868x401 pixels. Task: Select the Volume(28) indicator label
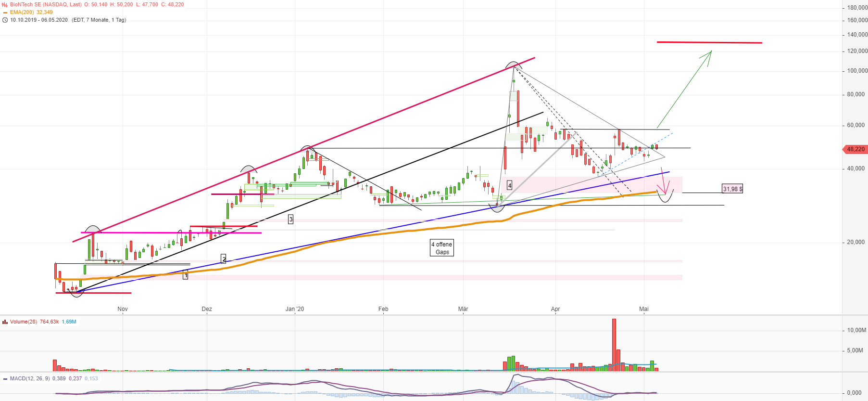pos(24,322)
